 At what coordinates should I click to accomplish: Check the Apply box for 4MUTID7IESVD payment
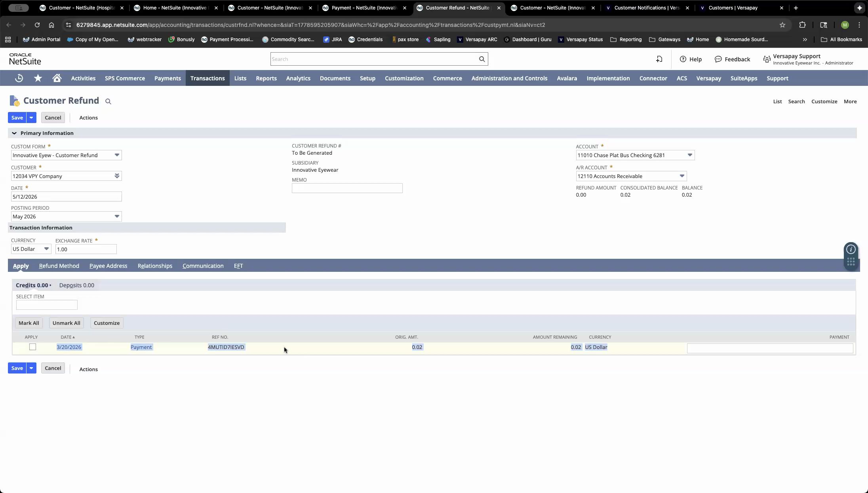(33, 347)
